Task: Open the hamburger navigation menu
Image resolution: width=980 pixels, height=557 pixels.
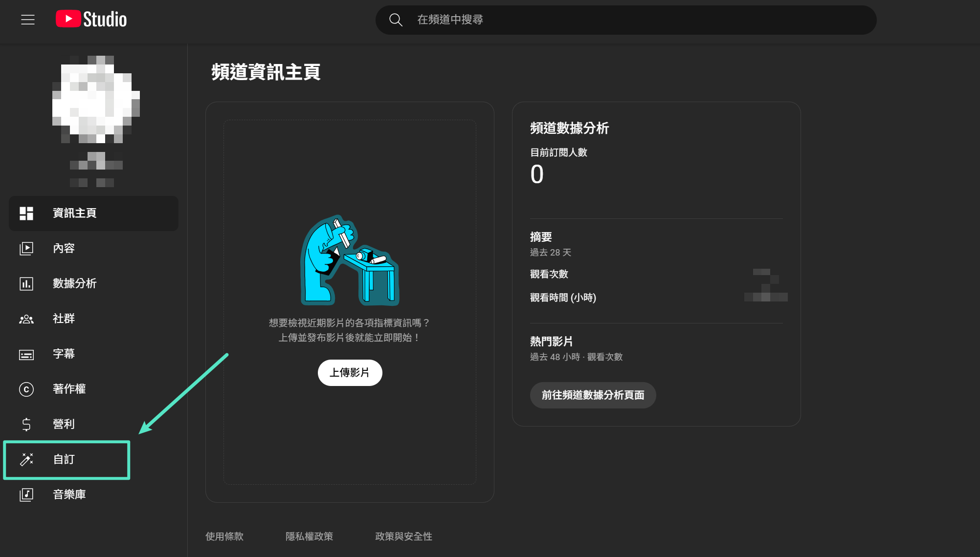Action: (28, 20)
